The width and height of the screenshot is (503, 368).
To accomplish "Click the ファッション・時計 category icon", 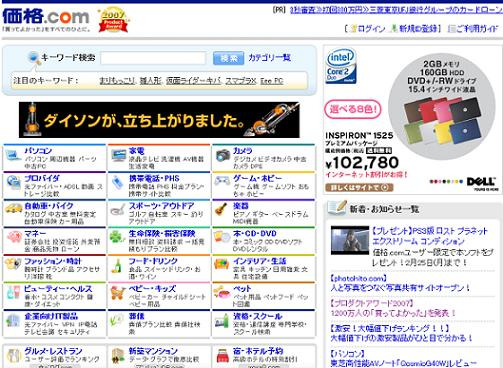I will coord(13,264).
